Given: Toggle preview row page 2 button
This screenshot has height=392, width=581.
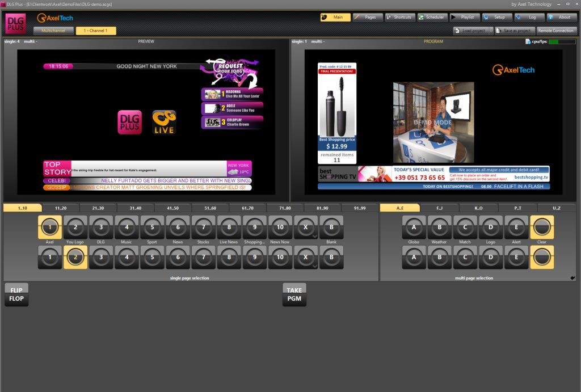Looking at the screenshot, I should coord(75,257).
